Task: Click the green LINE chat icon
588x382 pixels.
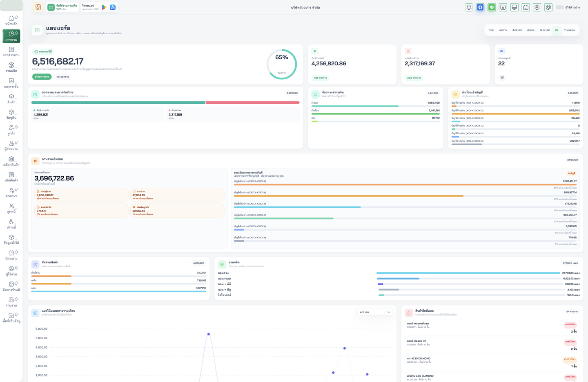Action: click(x=492, y=7)
